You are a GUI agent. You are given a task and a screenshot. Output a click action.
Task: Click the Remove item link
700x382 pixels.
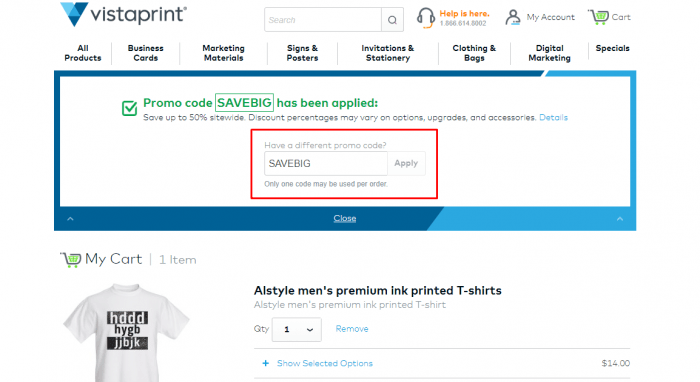(x=352, y=329)
